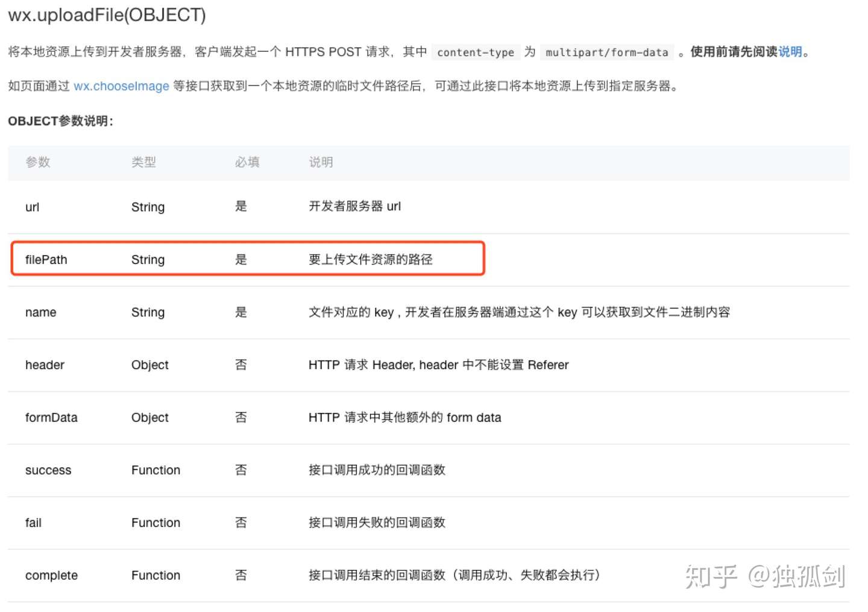Click 否 in the complete row
Viewport: 868px width, 612px height.
point(241,575)
